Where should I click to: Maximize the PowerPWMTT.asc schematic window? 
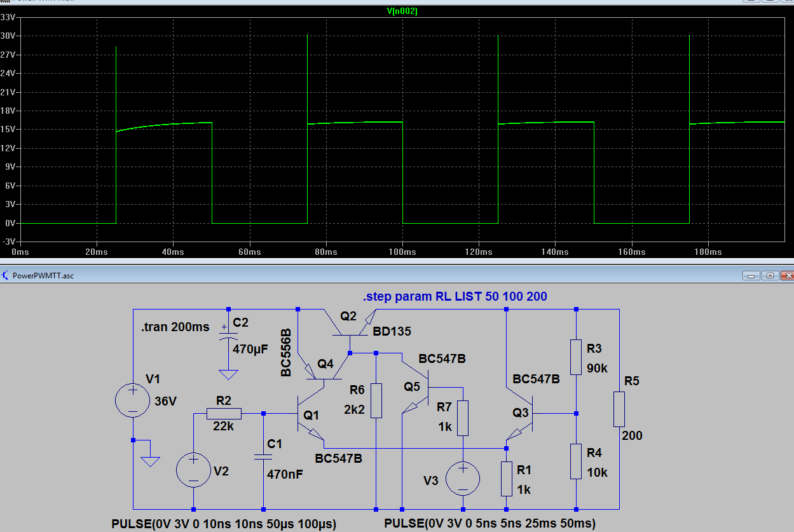(x=769, y=276)
